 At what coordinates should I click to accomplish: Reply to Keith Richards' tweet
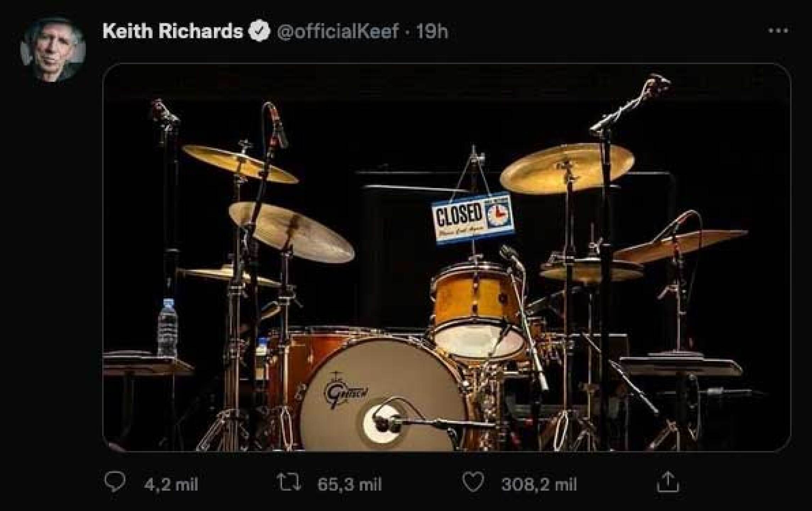(x=115, y=483)
